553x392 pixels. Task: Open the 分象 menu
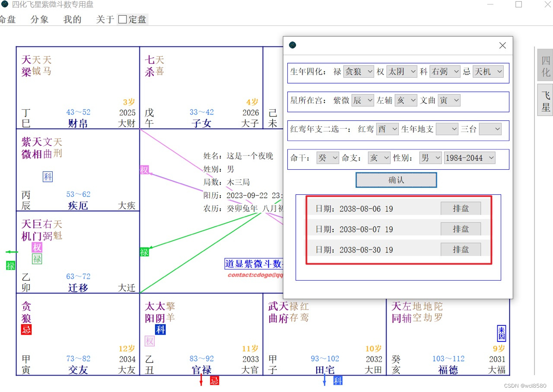tap(40, 19)
